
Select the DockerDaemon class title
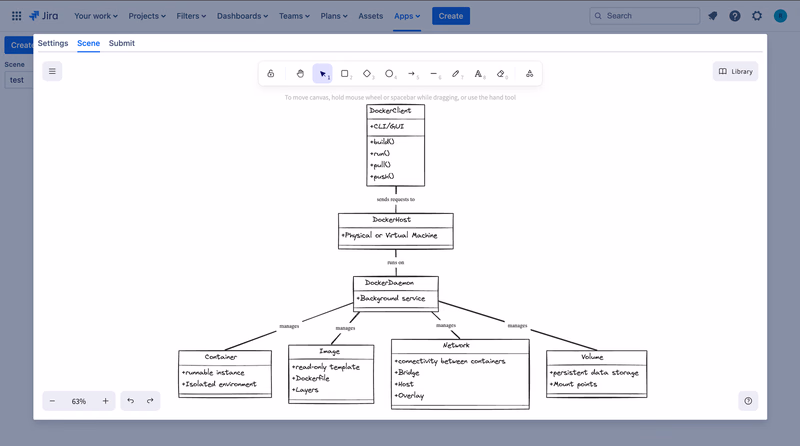[389, 283]
